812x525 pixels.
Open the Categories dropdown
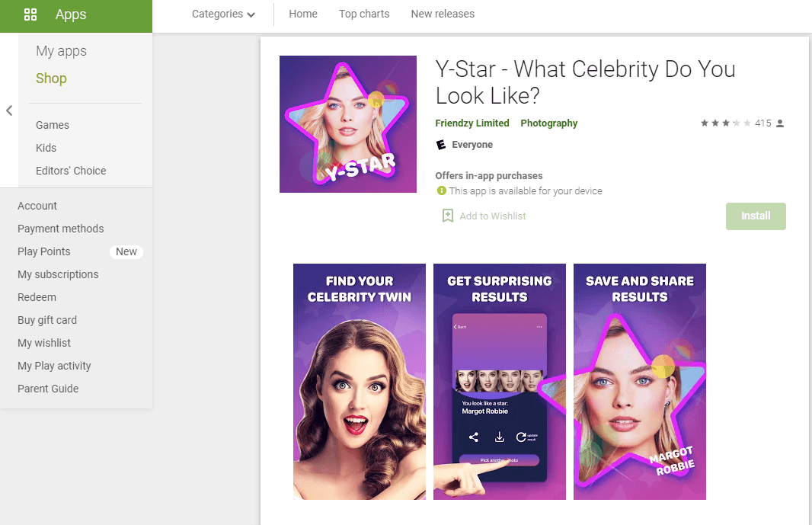pos(223,14)
